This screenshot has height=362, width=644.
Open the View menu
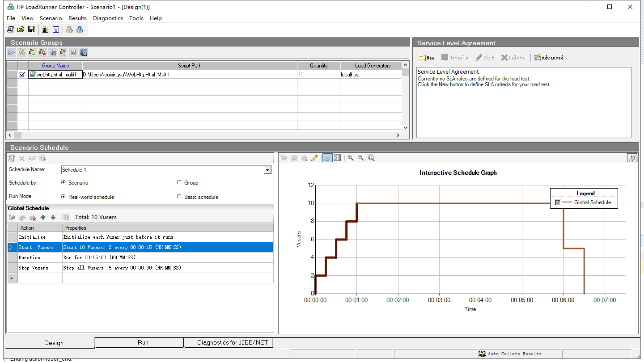click(x=28, y=18)
